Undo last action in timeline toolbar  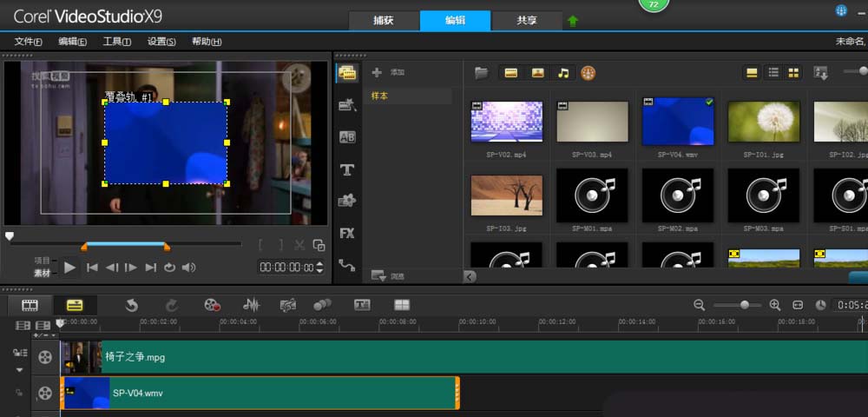(131, 305)
